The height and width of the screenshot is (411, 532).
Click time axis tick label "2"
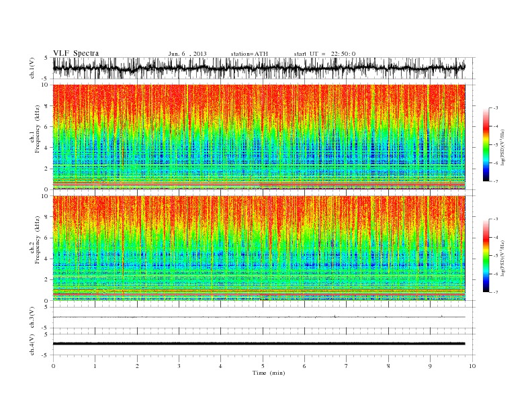pos(137,366)
